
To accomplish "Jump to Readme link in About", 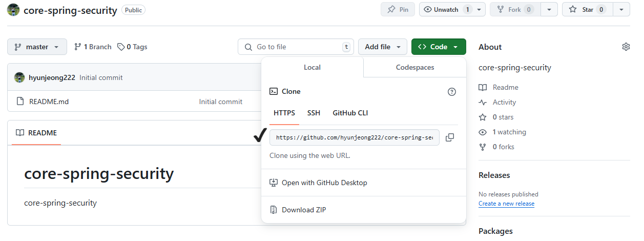I will (x=498, y=87).
